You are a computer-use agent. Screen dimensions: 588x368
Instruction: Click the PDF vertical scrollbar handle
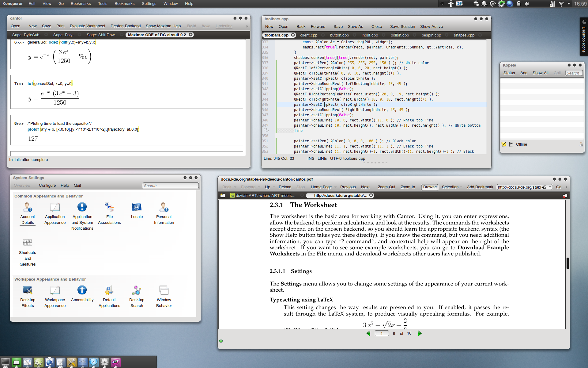(567, 263)
